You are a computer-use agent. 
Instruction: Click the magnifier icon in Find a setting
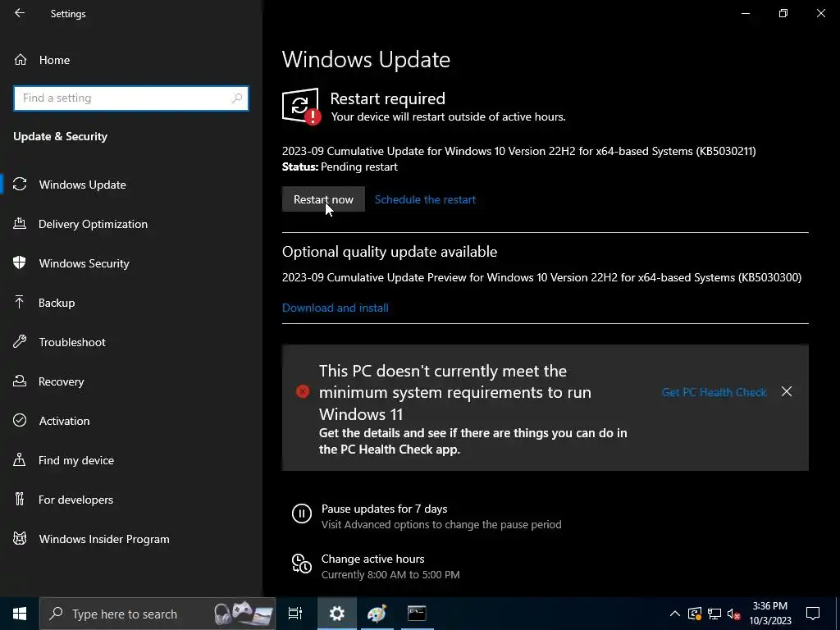(237, 98)
